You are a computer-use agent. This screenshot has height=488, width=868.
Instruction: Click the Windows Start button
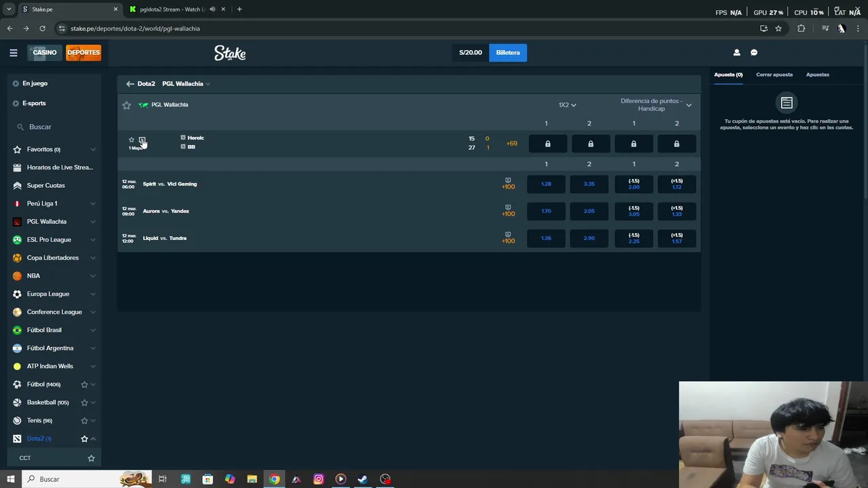[x=10, y=479]
